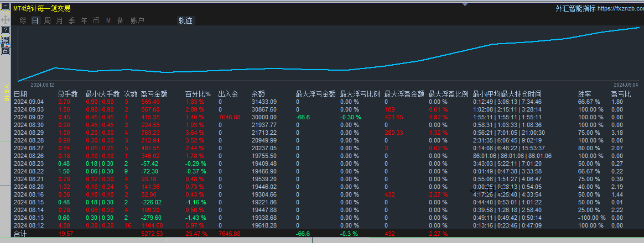This screenshot has height=243, width=644.
Task: Open the 月 monthly tab
Action: pos(60,20)
